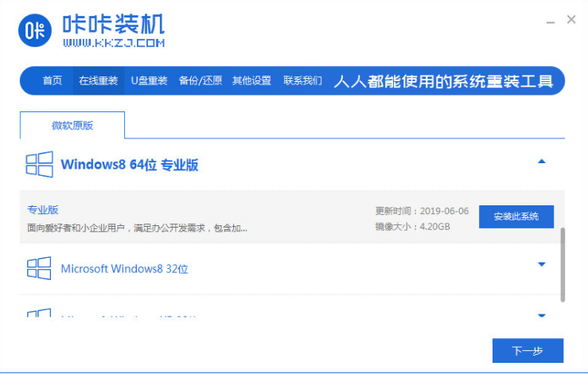Expand the bottom partially visible system entry

[x=542, y=315]
